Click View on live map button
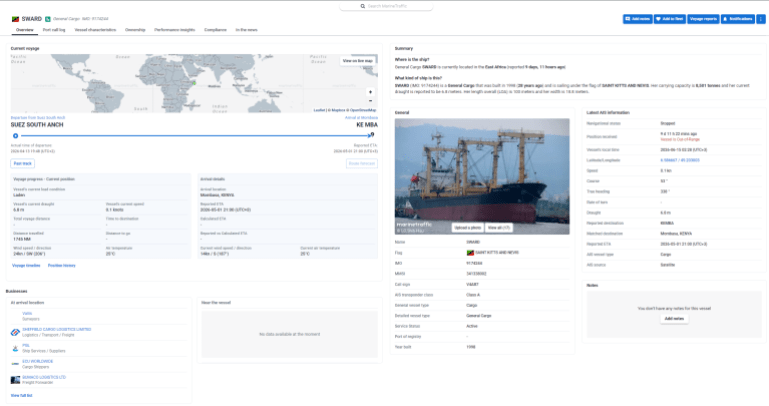Screen dimensions: 769x406 (x=358, y=61)
